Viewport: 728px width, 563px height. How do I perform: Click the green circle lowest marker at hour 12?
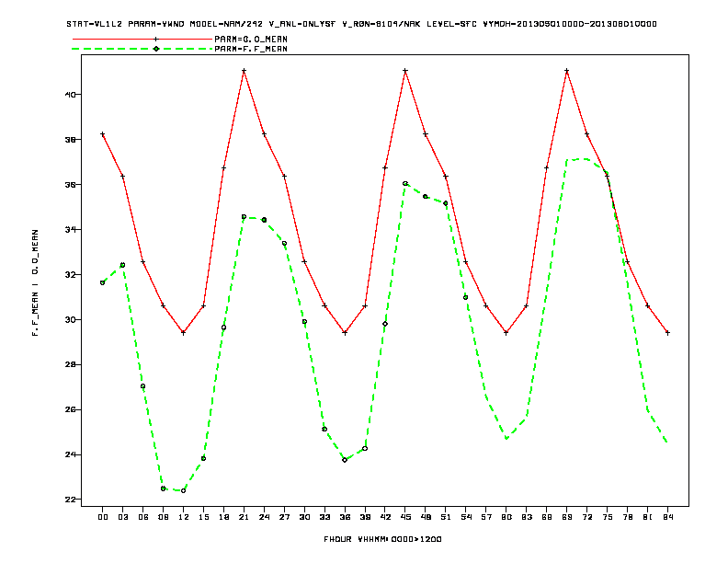tap(184, 490)
